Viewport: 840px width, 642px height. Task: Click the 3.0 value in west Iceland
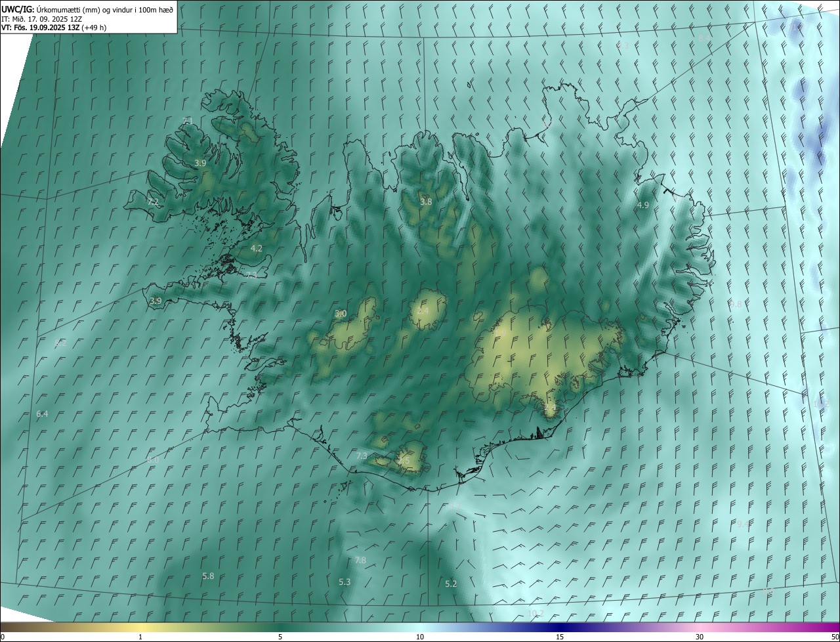341,314
